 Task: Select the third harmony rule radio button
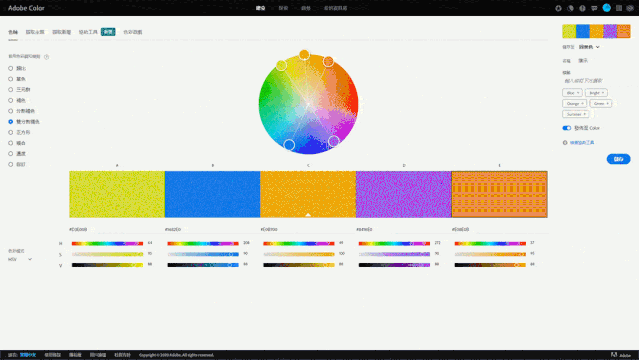11,90
